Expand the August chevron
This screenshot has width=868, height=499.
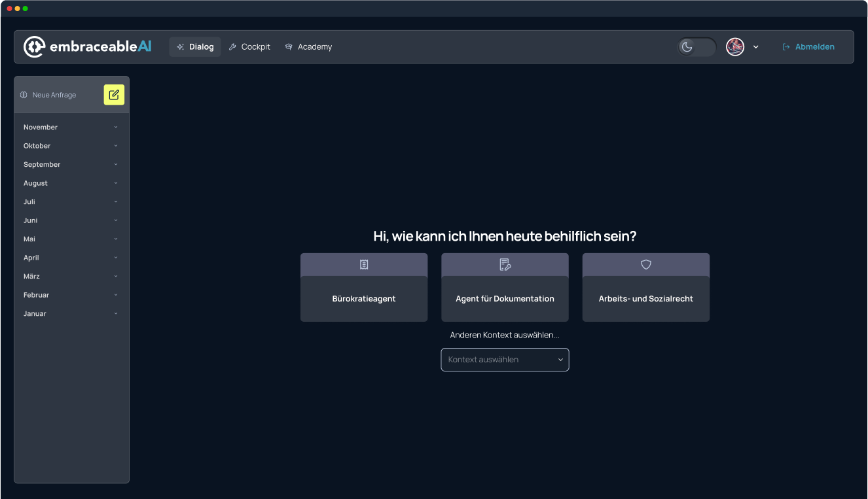coord(116,183)
